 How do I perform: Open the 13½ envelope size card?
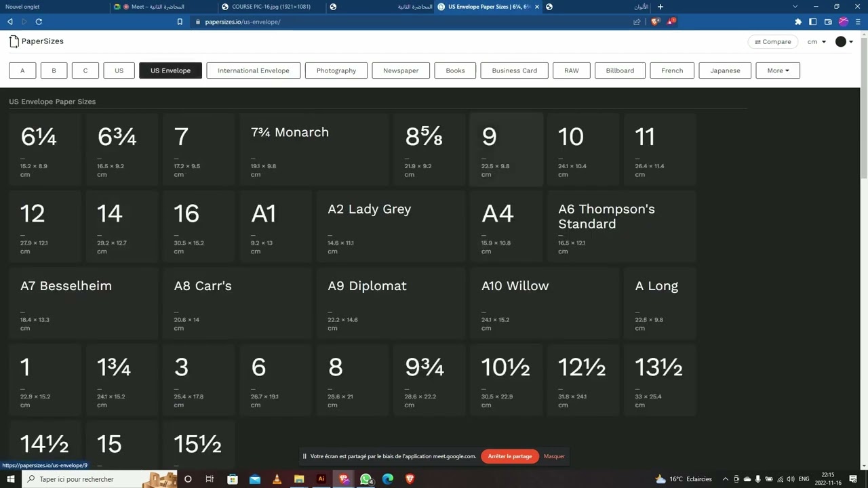point(660,380)
